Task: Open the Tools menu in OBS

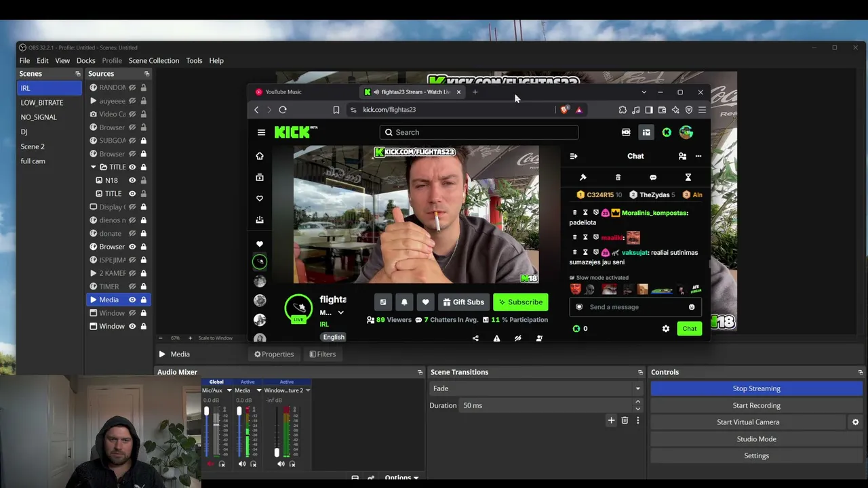Action: point(194,61)
